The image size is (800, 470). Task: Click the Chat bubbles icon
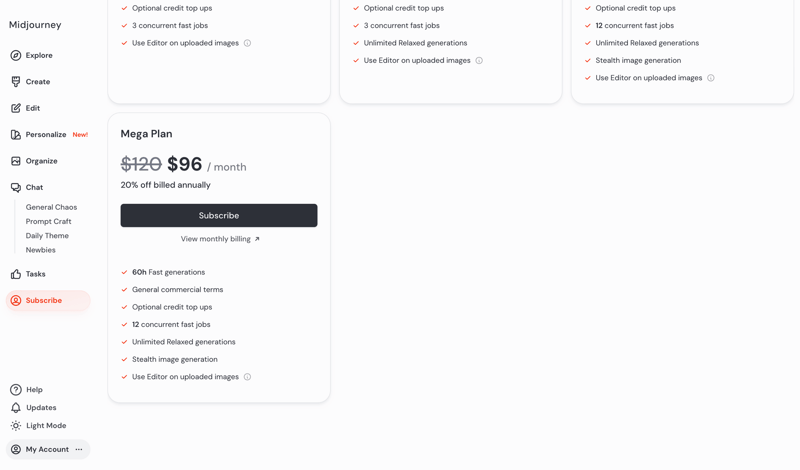tap(16, 188)
